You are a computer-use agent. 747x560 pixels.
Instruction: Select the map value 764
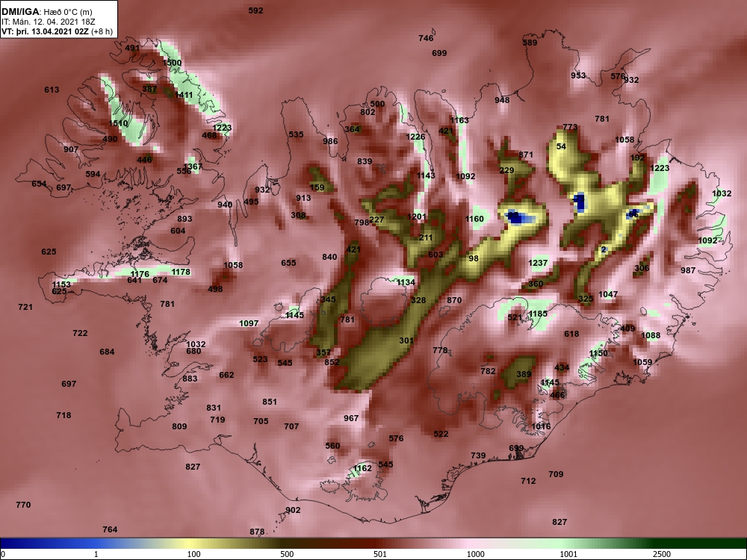point(110,529)
